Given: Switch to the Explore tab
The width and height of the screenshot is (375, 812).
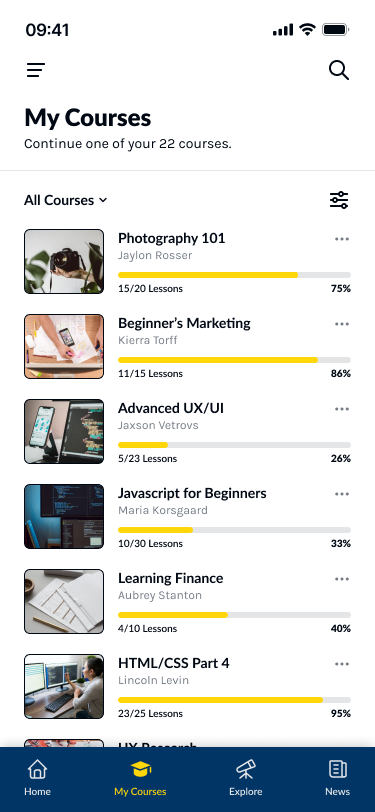Looking at the screenshot, I should click(x=246, y=778).
